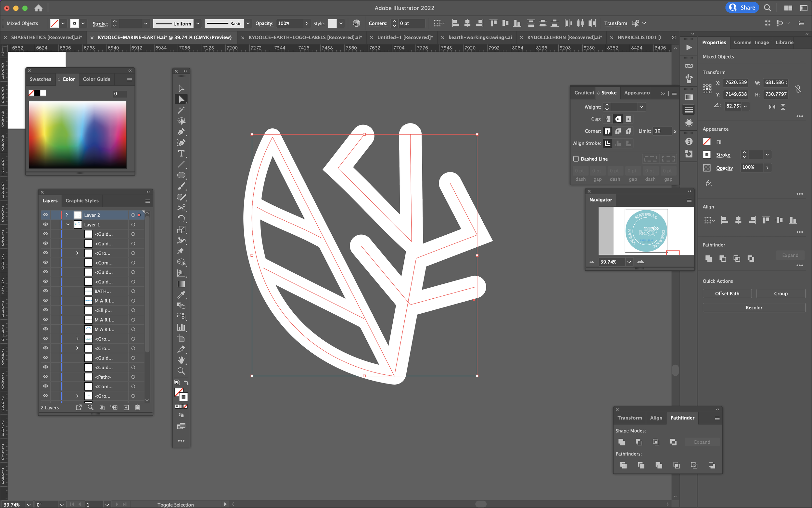The width and height of the screenshot is (812, 508).
Task: Select the Gradient tool in toolbar
Action: coord(181,284)
